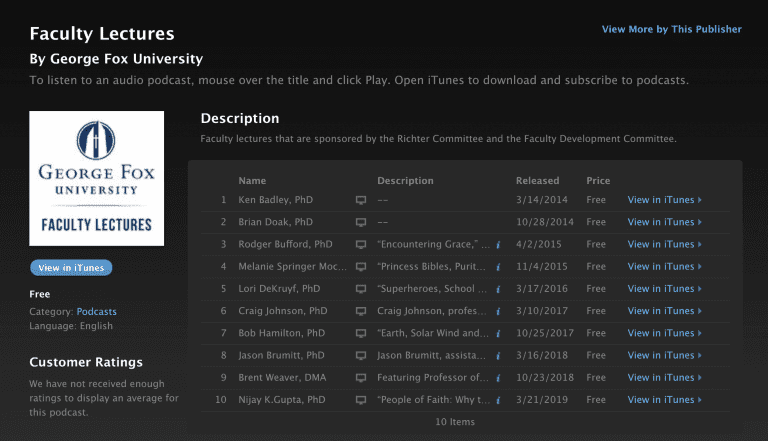Click the video icon for Nijay K.Gupta, PhD
Screen dimensions: 768x441
click(361, 400)
